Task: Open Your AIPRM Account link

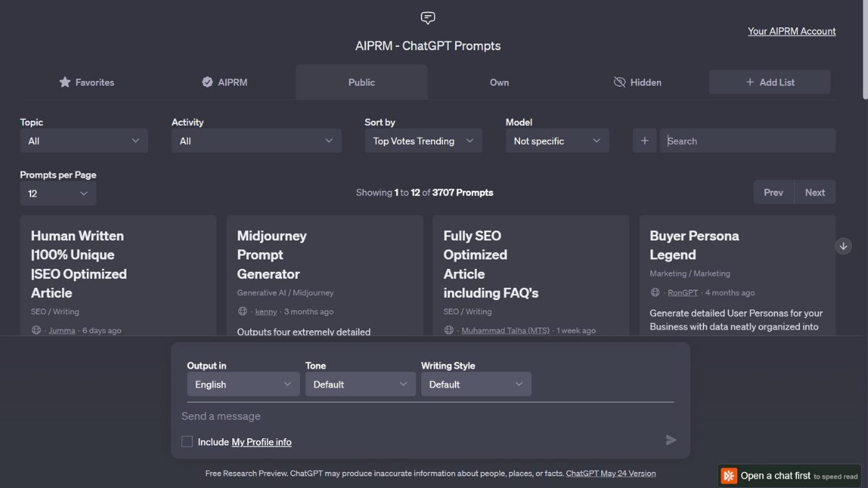Action: pos(791,31)
